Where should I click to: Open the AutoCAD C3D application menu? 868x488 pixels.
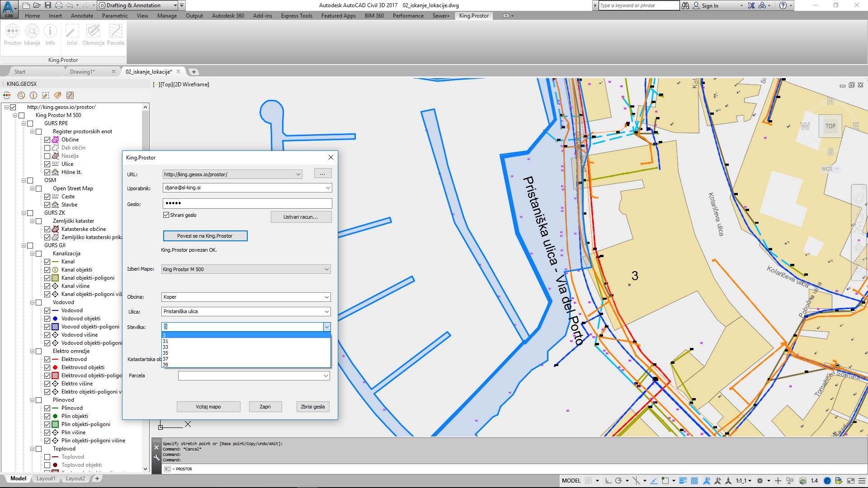9,9
